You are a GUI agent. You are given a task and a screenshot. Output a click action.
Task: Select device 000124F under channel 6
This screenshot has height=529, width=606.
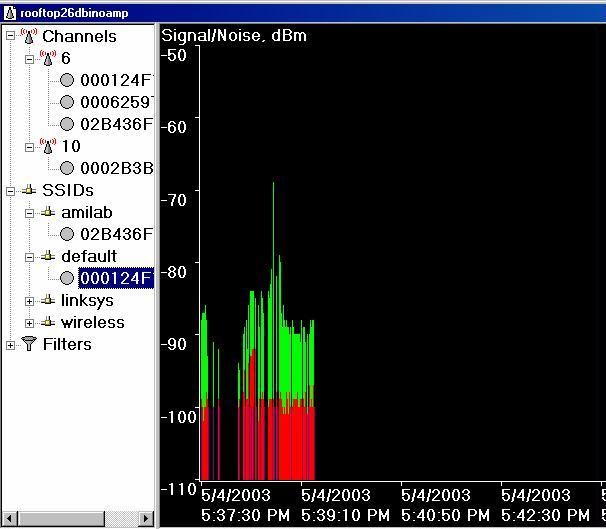point(116,80)
